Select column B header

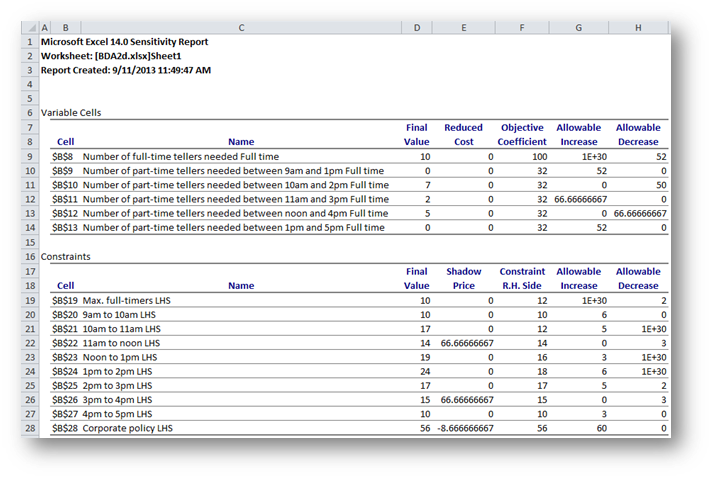click(x=65, y=28)
